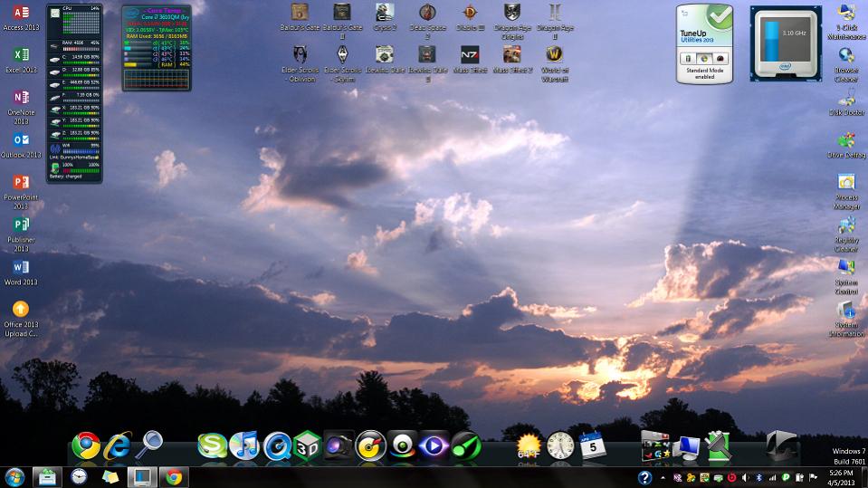Select the Dragon Age Origins shortcut
868x488 pixels.
click(512, 21)
